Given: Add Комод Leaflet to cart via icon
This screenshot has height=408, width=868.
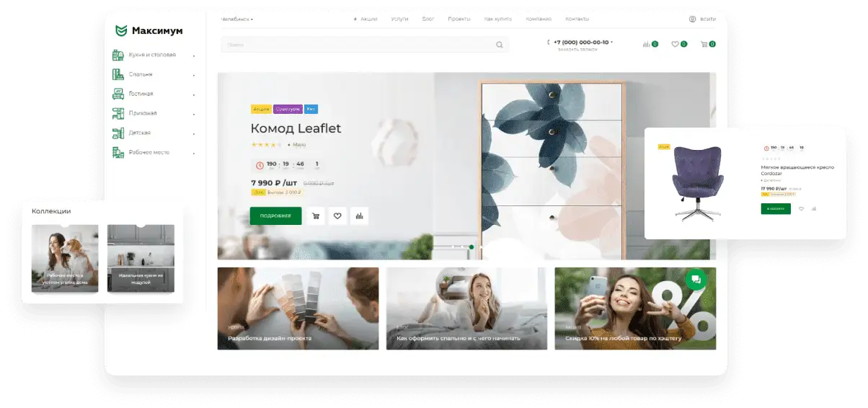Looking at the screenshot, I should click(315, 216).
